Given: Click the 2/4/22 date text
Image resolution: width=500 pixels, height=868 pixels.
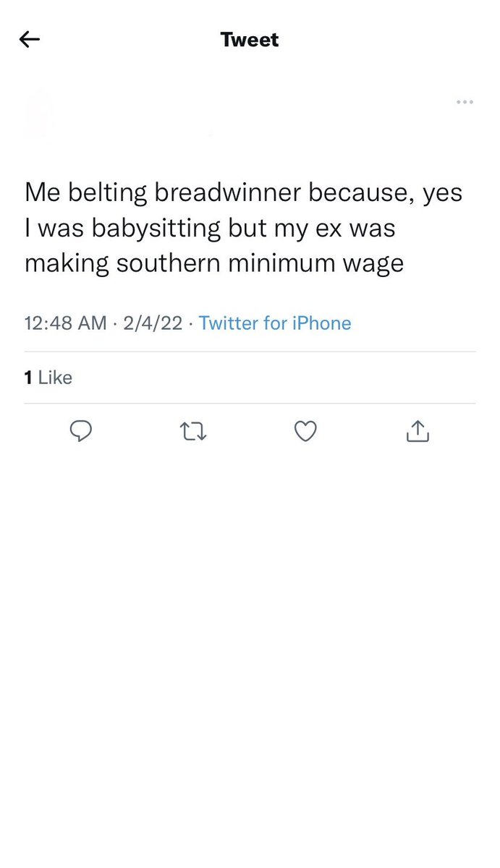Looking at the screenshot, I should coord(153,323).
